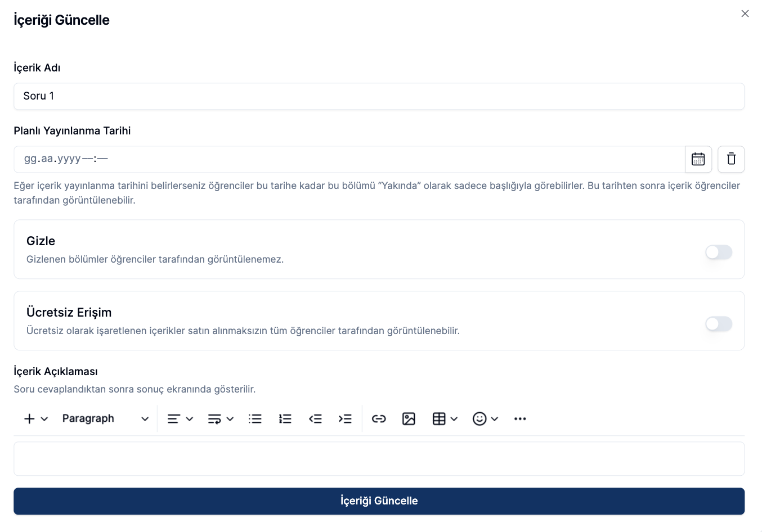Insert a link
The image size is (762, 532).
[x=379, y=418]
